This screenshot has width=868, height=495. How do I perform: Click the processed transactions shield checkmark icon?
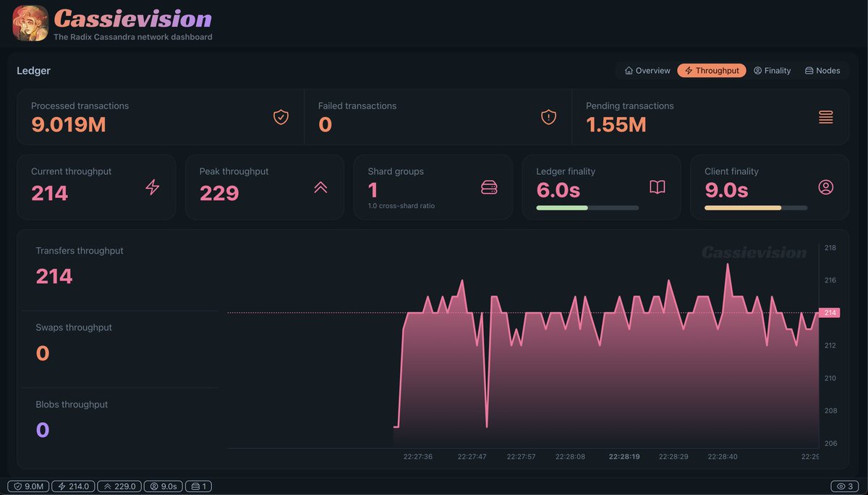(281, 116)
